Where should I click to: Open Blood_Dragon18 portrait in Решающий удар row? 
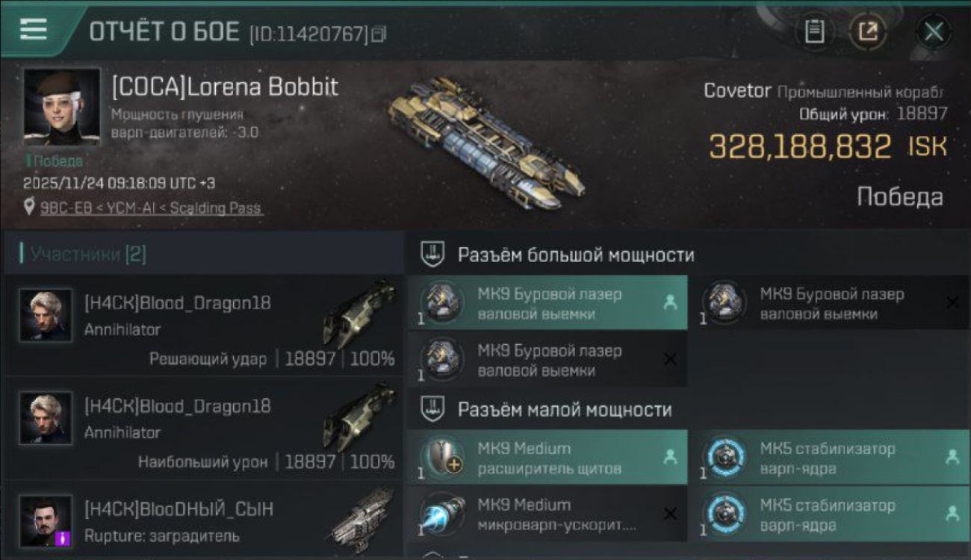(x=46, y=316)
